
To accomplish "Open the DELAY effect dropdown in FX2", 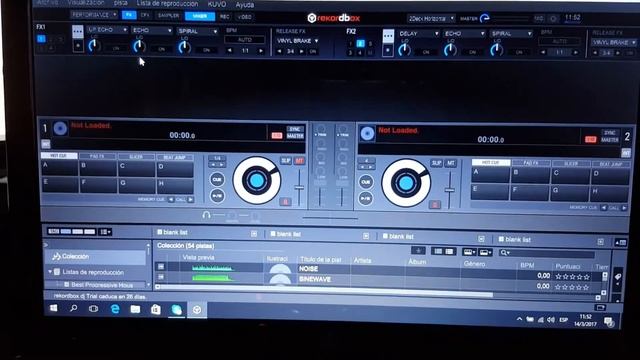I will click(x=419, y=33).
